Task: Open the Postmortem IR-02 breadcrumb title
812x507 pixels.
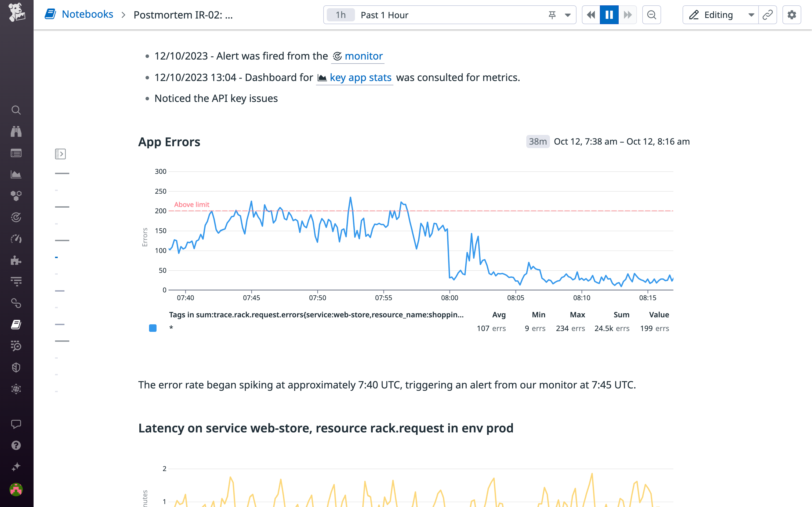Action: tap(183, 15)
